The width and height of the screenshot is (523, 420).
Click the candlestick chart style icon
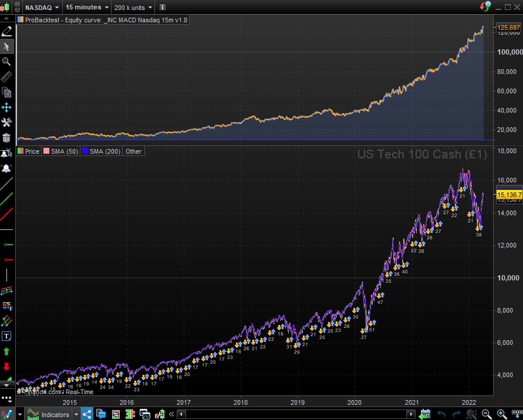coord(5,7)
